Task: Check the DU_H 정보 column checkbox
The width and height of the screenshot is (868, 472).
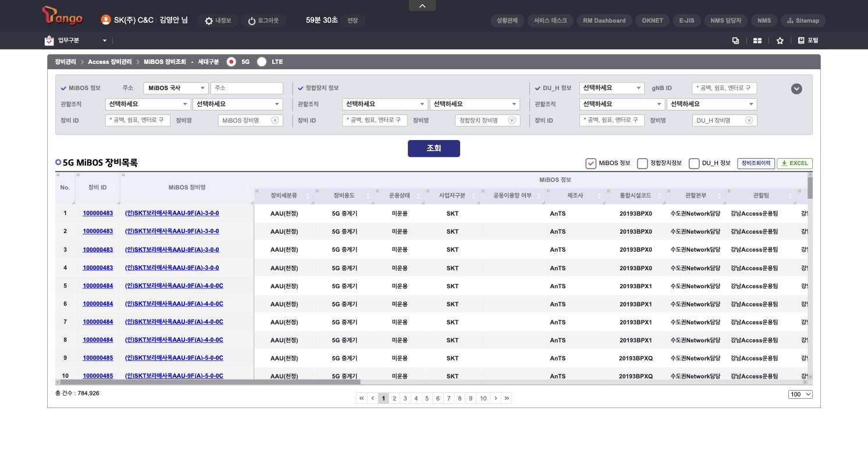Action: point(694,163)
